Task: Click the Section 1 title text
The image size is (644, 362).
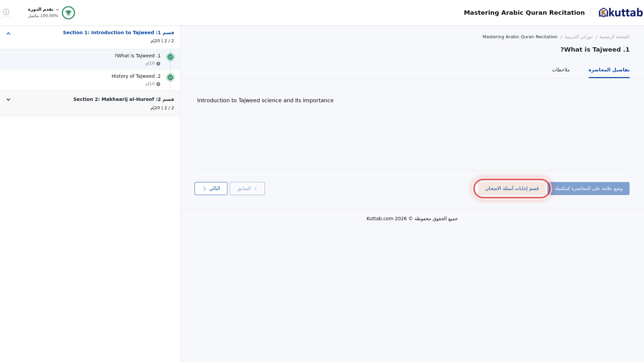Action: [118, 33]
